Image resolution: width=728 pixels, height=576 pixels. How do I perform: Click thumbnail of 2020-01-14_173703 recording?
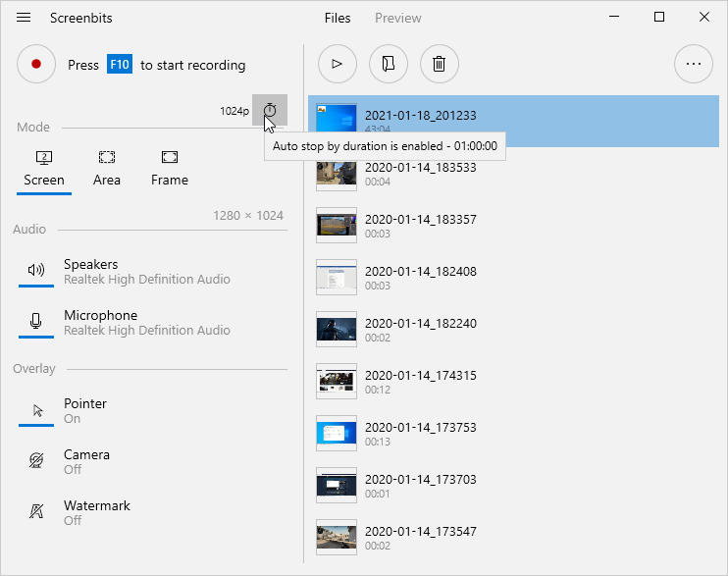click(x=337, y=486)
